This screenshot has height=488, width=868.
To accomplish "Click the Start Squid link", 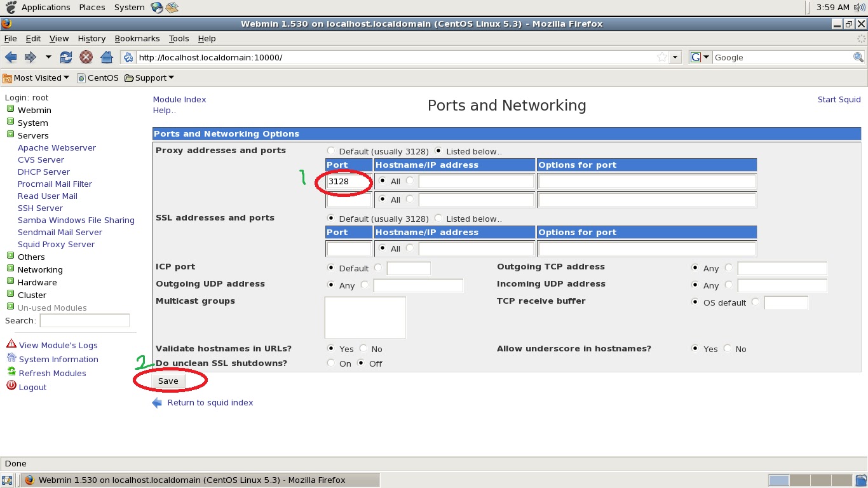I will (x=839, y=100).
